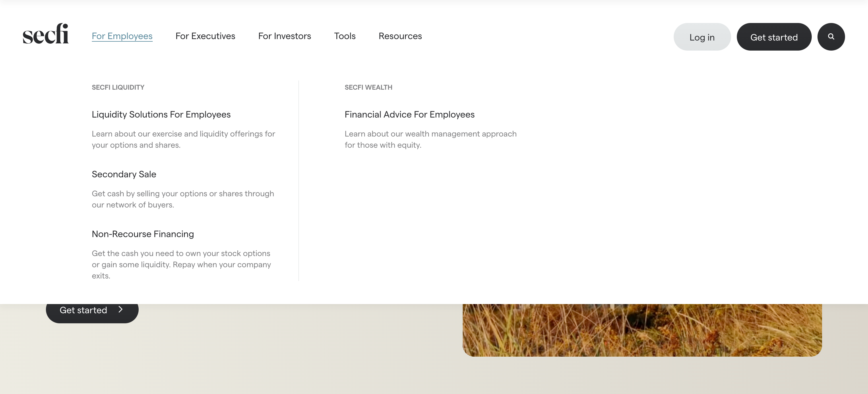This screenshot has width=868, height=394.
Task: Click the Log in button
Action: 702,37
